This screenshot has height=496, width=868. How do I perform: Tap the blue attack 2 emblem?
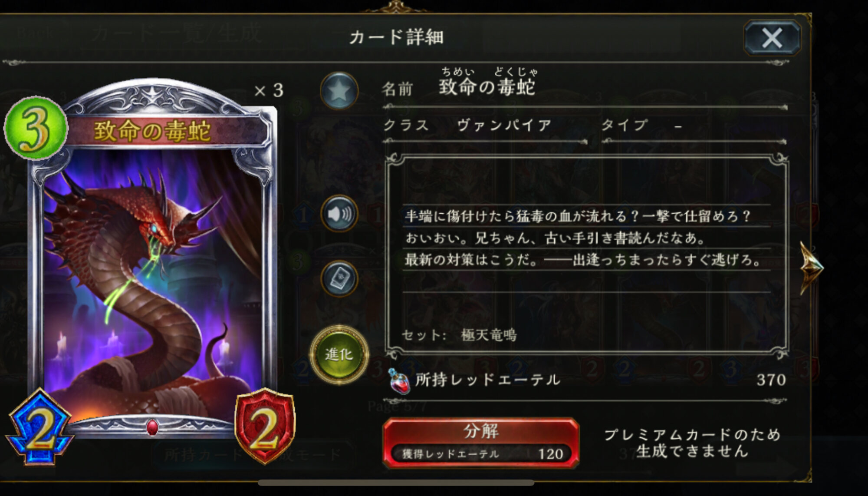coord(40,427)
